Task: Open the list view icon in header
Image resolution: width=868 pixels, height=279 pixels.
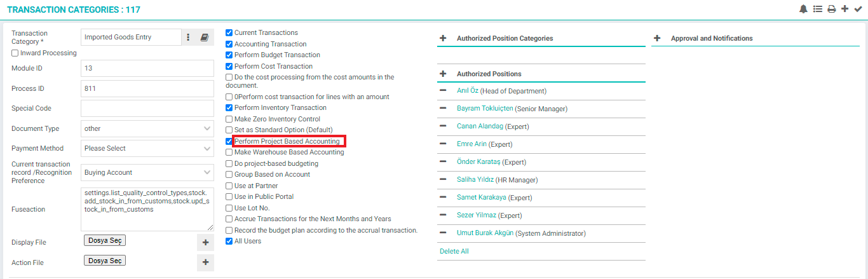Action: [x=817, y=9]
